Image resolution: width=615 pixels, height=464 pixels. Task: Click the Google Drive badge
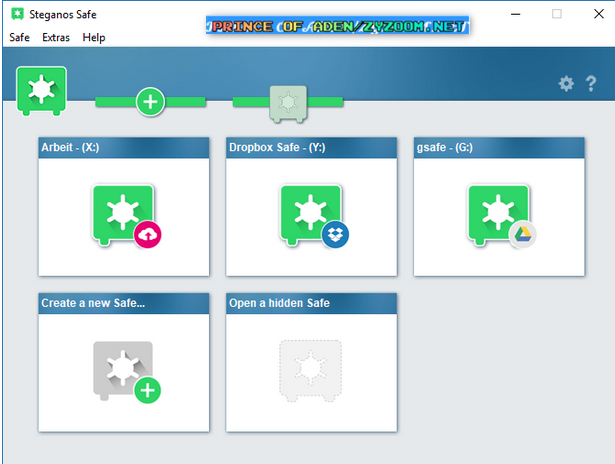(x=523, y=235)
